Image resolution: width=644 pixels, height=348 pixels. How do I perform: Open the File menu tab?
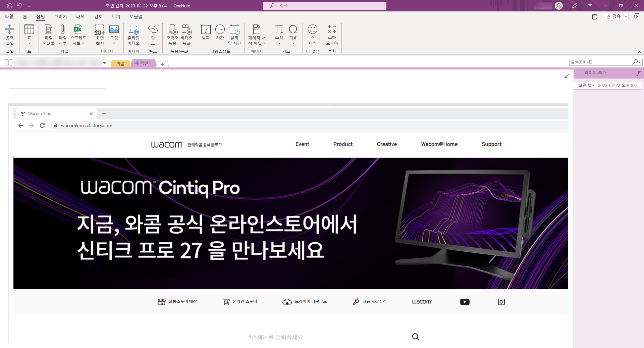tap(9, 16)
